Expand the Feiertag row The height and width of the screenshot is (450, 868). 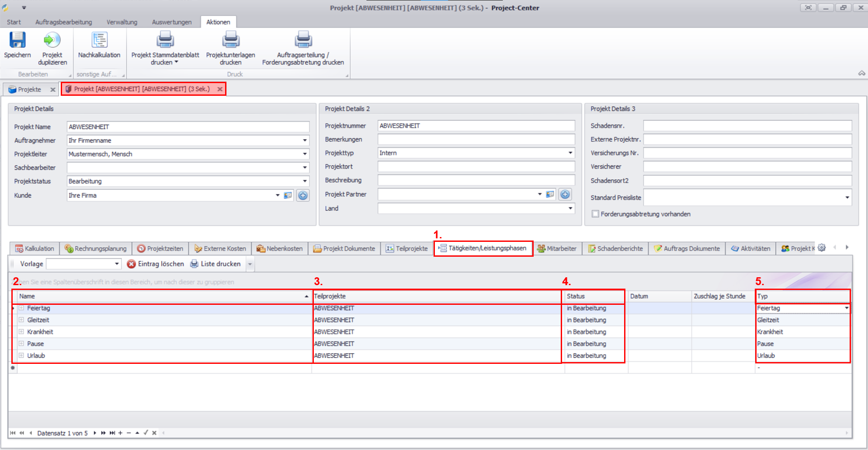pos(21,308)
